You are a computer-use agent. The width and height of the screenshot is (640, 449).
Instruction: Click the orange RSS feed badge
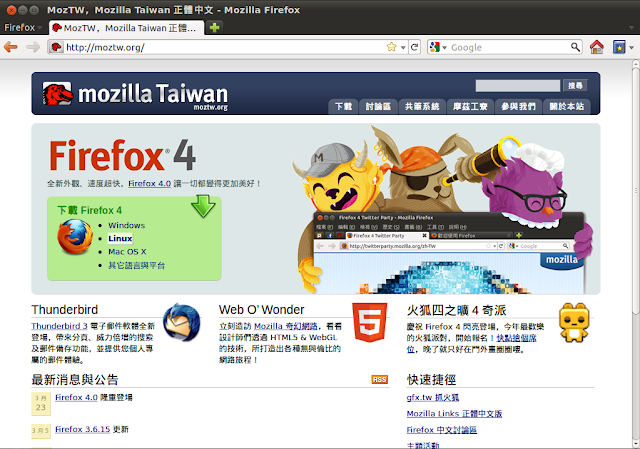[379, 380]
